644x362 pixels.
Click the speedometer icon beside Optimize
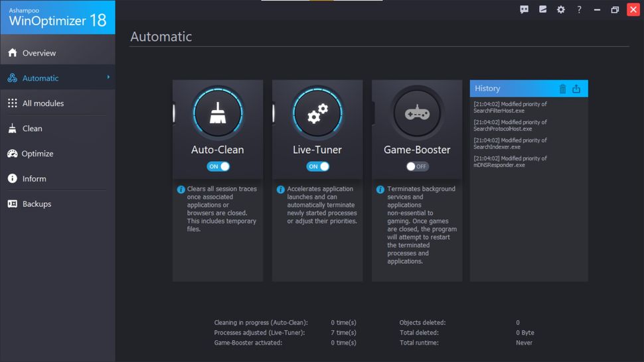[x=13, y=153]
